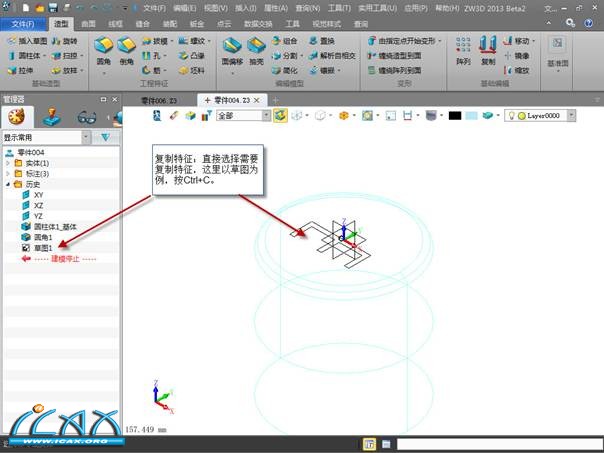604x453 pixels.
Task: Expand the 基准面 dropdown in ribbon
Action: tap(557, 71)
